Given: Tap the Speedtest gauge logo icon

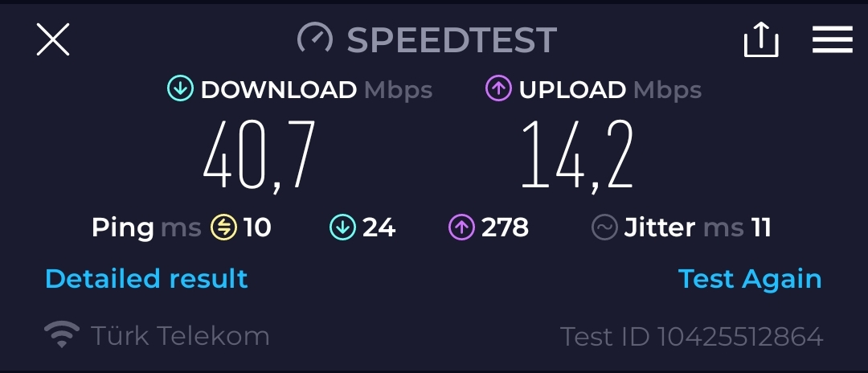Looking at the screenshot, I should click(x=315, y=39).
